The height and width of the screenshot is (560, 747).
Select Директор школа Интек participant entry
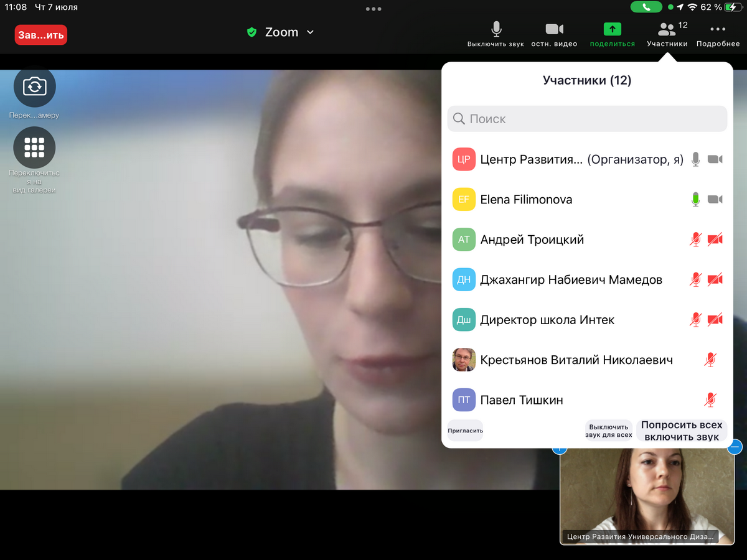[x=547, y=320]
